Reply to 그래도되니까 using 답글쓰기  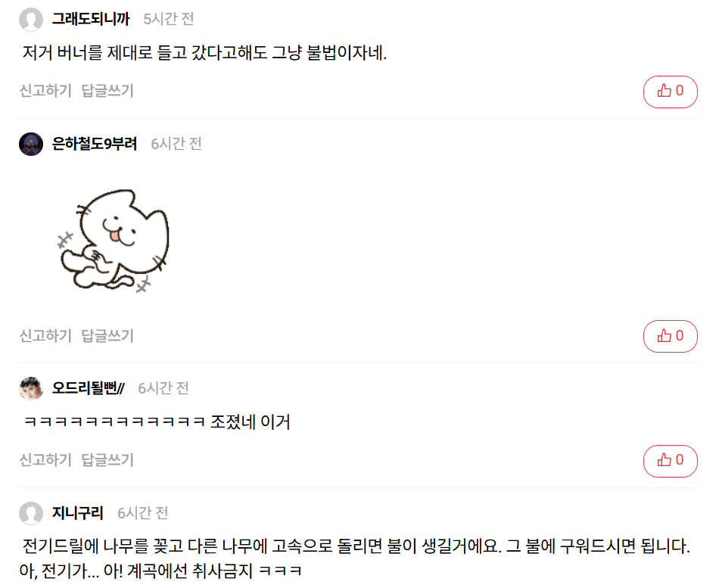point(107,91)
